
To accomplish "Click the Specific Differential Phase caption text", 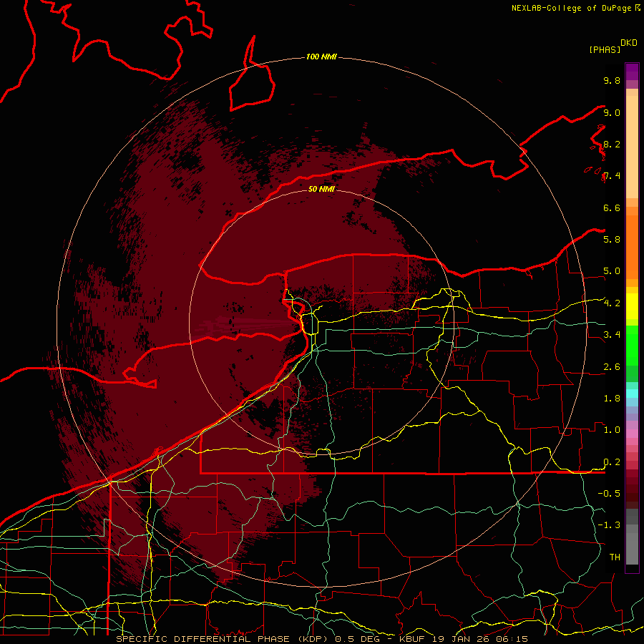I will pyautogui.click(x=322, y=639).
